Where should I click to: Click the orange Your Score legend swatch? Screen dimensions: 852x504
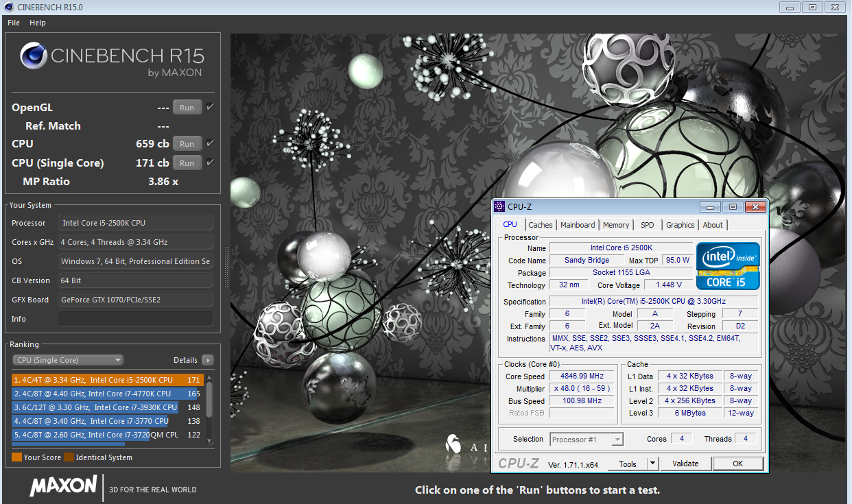click(16, 457)
